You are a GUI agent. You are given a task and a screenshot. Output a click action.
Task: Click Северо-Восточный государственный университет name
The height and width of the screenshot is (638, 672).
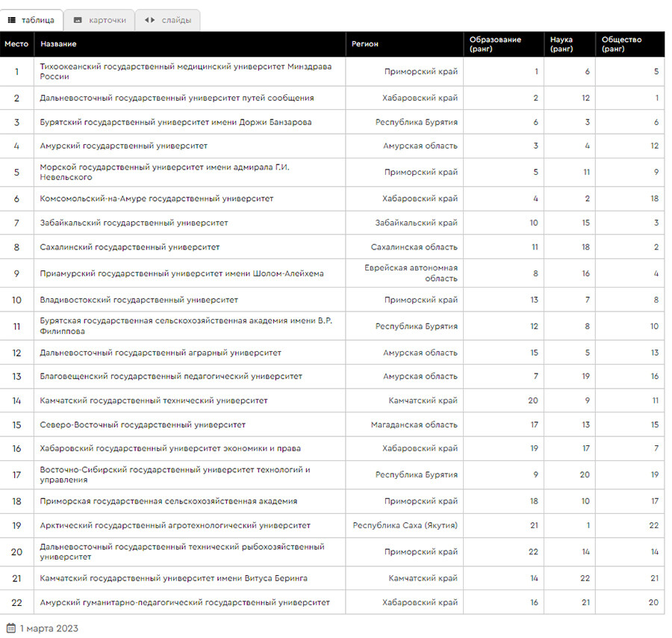pyautogui.click(x=143, y=425)
